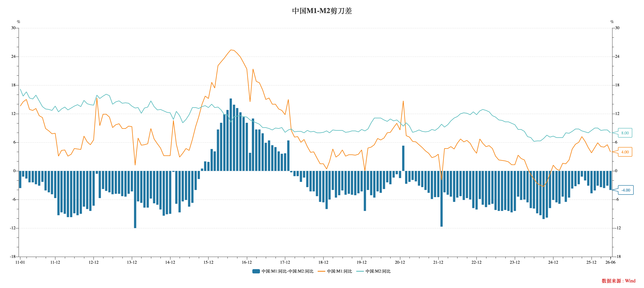Click the chart title 中国M1-M2剪刀差
The image size is (644, 288).
[322, 11]
